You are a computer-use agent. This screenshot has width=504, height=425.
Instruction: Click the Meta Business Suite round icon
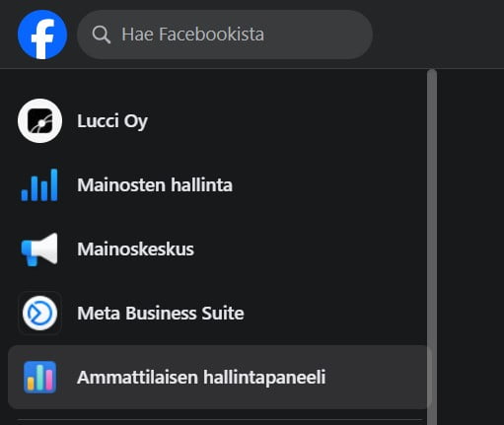(39, 313)
